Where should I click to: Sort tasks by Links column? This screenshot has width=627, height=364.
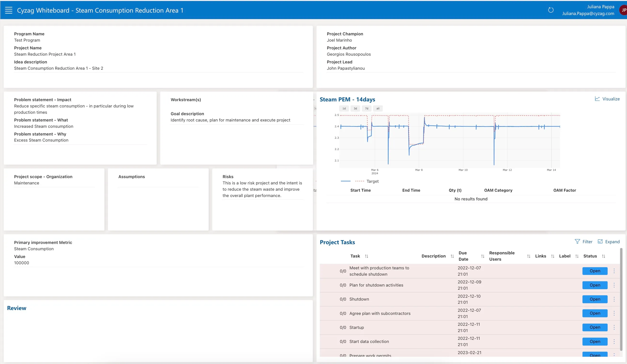click(553, 256)
